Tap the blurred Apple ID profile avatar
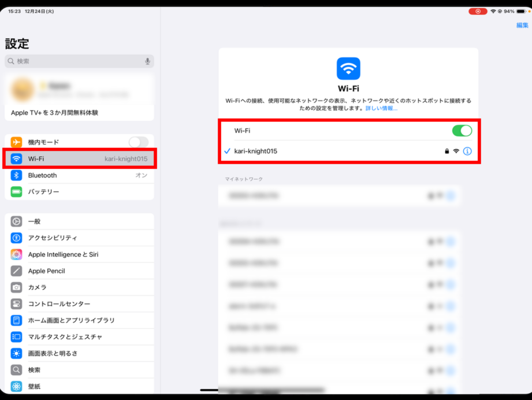The image size is (532, 400). coord(23,90)
